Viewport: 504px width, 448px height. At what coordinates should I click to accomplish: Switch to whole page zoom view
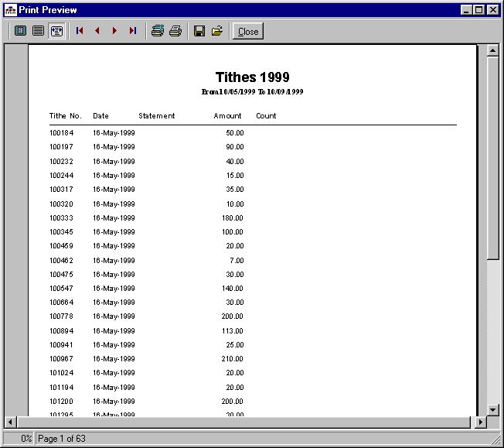[21, 31]
